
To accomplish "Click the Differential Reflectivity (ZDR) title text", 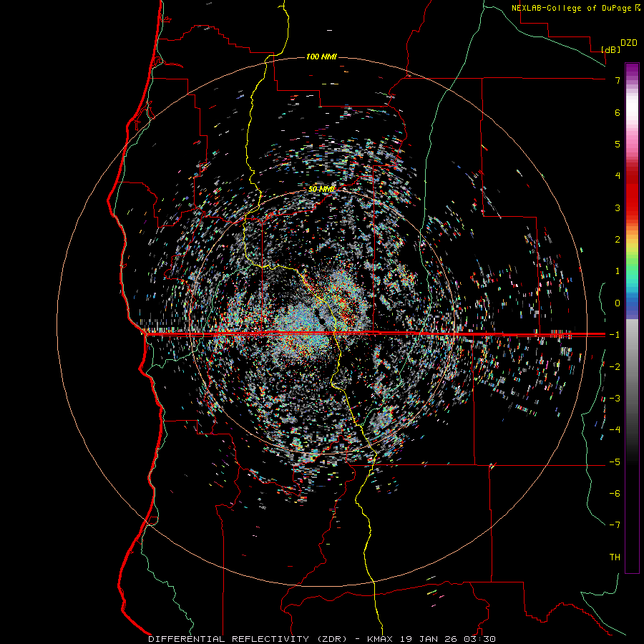I will click(249, 639).
